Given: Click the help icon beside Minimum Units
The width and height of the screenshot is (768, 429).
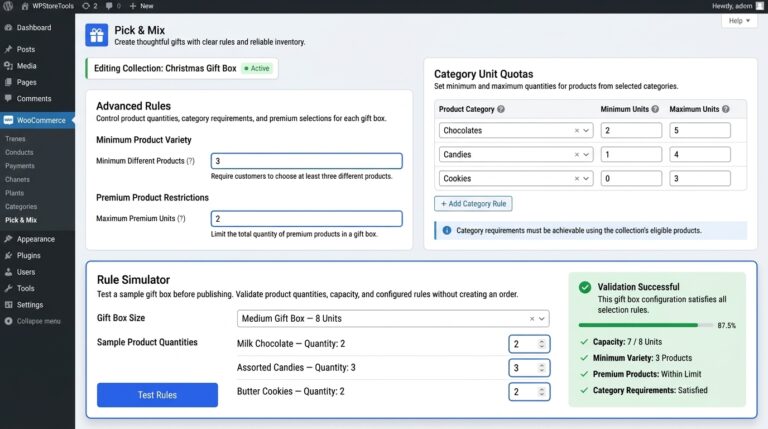Looking at the screenshot, I should click(x=655, y=109).
